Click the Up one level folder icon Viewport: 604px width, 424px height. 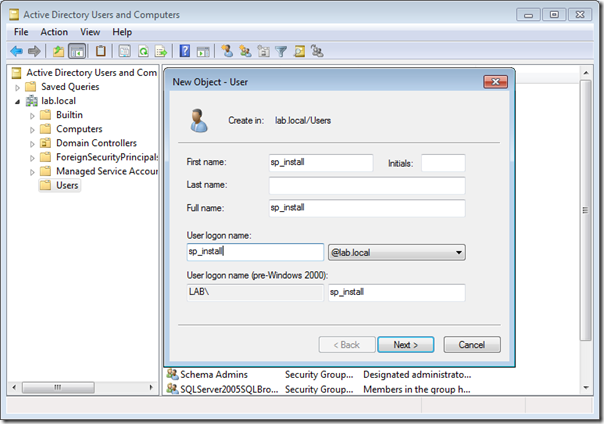tap(59, 51)
